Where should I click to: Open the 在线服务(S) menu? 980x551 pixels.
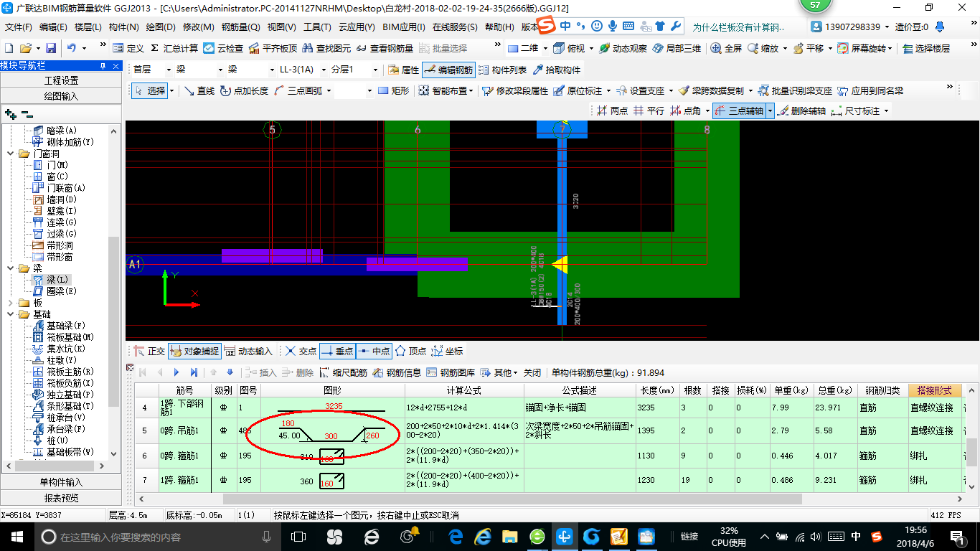pos(455,27)
